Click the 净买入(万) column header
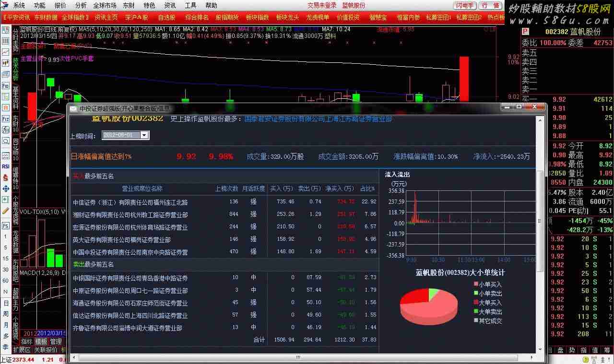Viewport: 614px width, 364px height. 340,188
